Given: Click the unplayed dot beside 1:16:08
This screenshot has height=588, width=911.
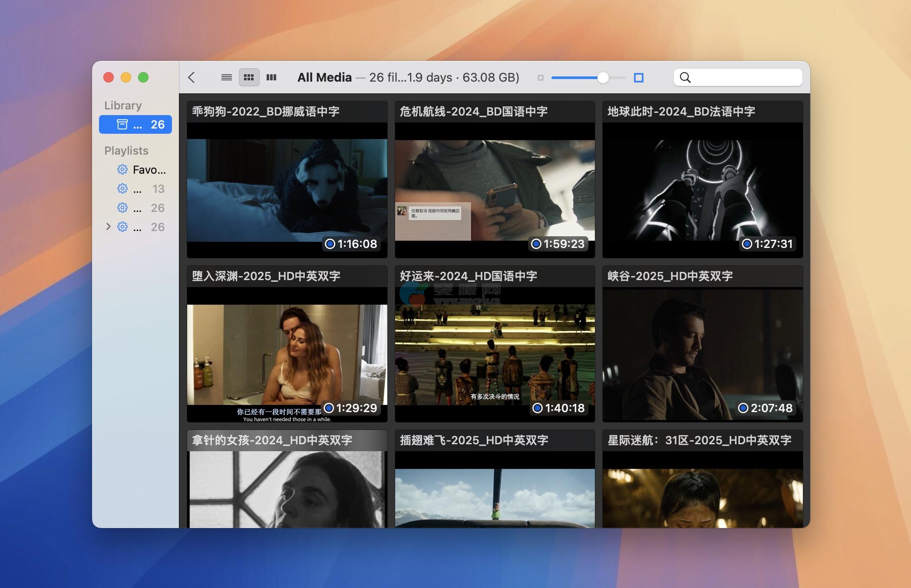Looking at the screenshot, I should tap(330, 244).
